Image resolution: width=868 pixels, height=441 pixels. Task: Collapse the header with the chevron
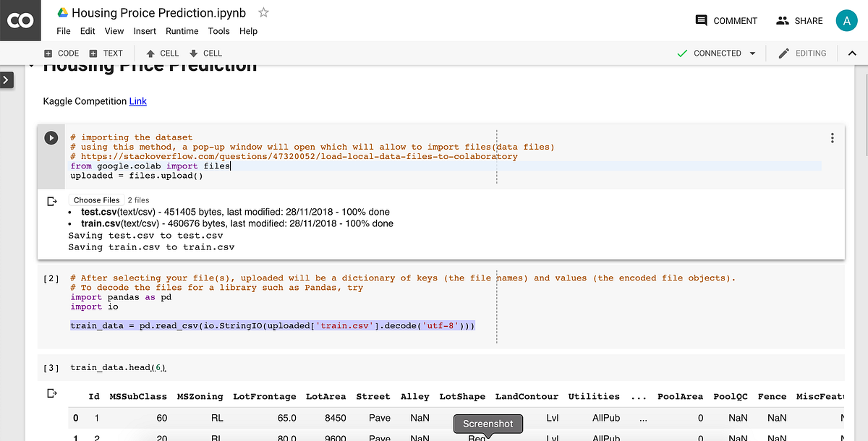tap(852, 53)
